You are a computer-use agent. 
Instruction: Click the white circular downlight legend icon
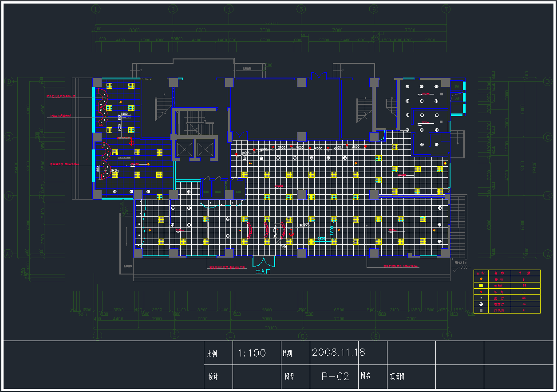click(481, 304)
